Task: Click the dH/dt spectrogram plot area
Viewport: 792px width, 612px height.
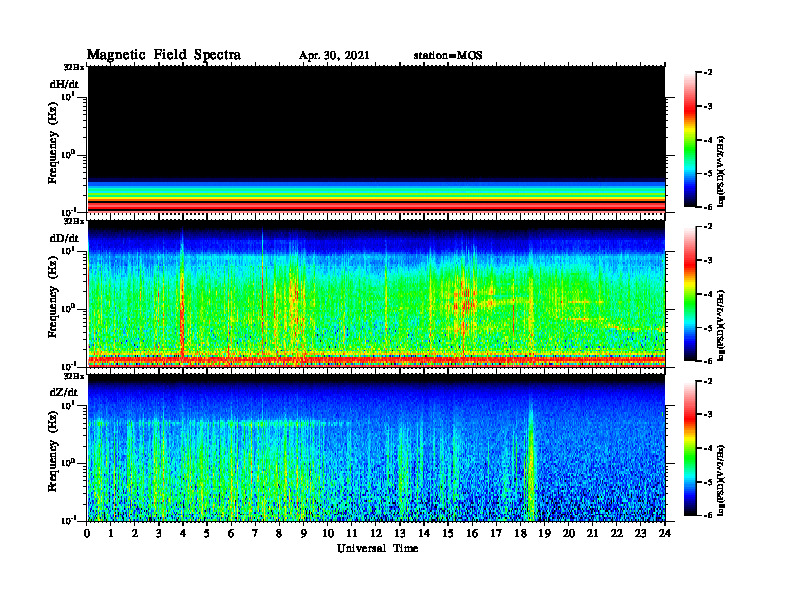Action: (376, 139)
